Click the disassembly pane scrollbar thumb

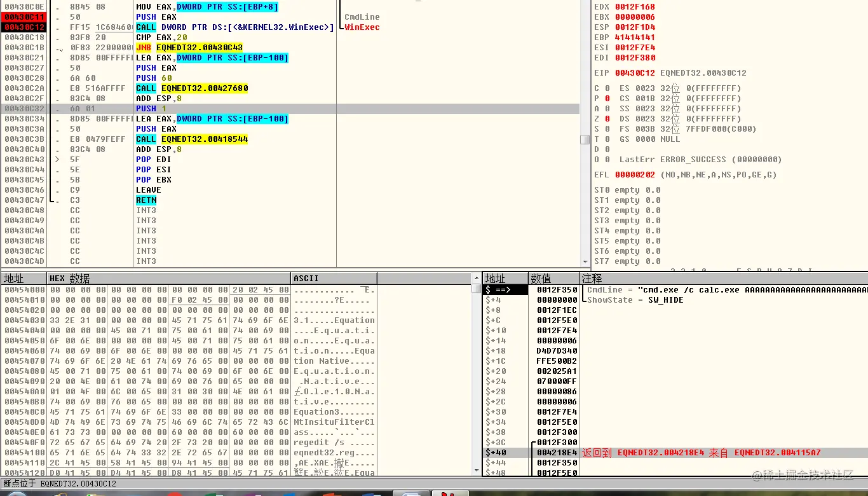click(585, 139)
